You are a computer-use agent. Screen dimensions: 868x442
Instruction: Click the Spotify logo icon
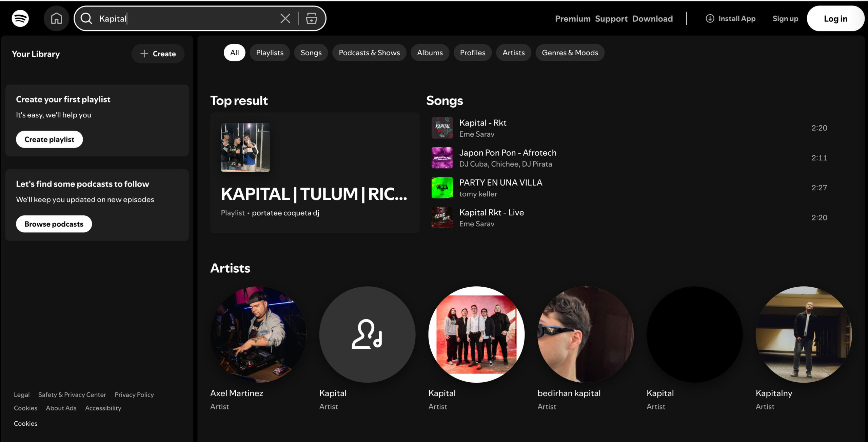pos(20,18)
